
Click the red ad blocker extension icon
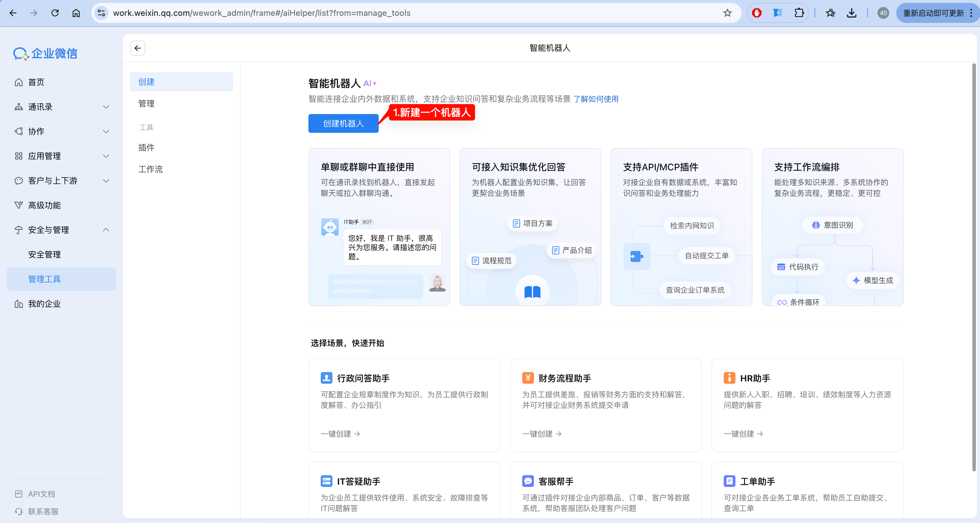[x=757, y=13]
